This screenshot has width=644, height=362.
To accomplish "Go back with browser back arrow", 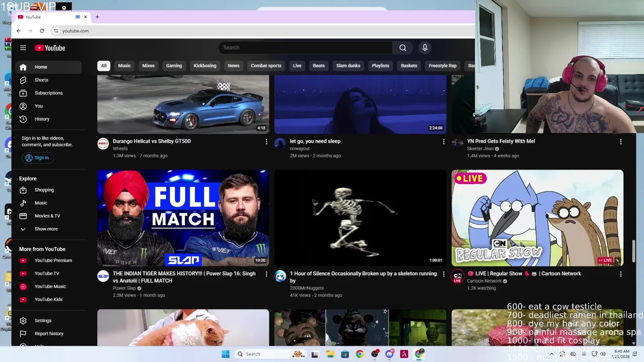I will (19, 31).
